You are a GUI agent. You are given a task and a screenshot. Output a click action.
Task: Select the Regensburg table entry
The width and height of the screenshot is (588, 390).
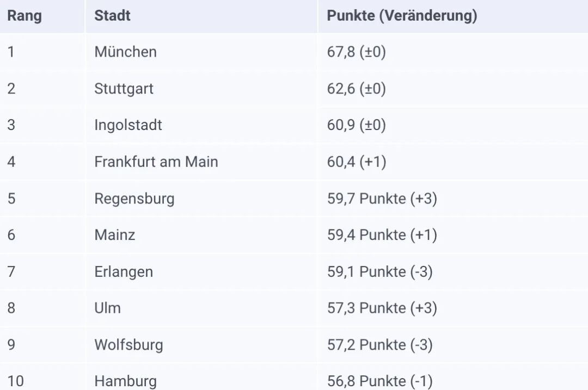(134, 199)
